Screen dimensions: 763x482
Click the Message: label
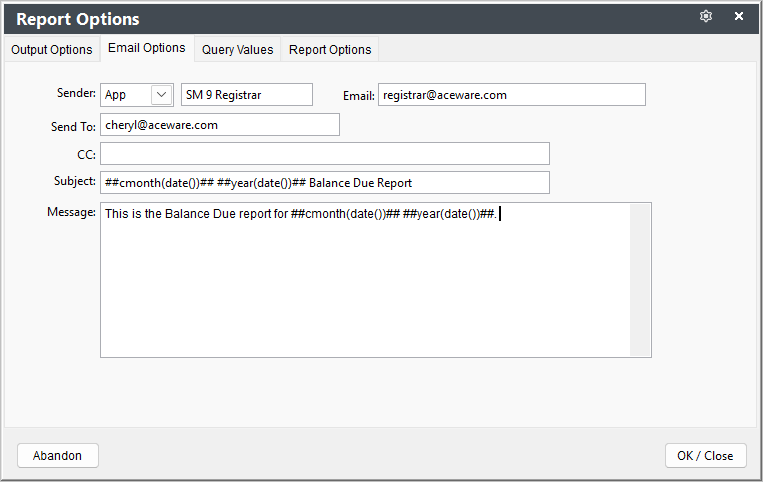72,212
